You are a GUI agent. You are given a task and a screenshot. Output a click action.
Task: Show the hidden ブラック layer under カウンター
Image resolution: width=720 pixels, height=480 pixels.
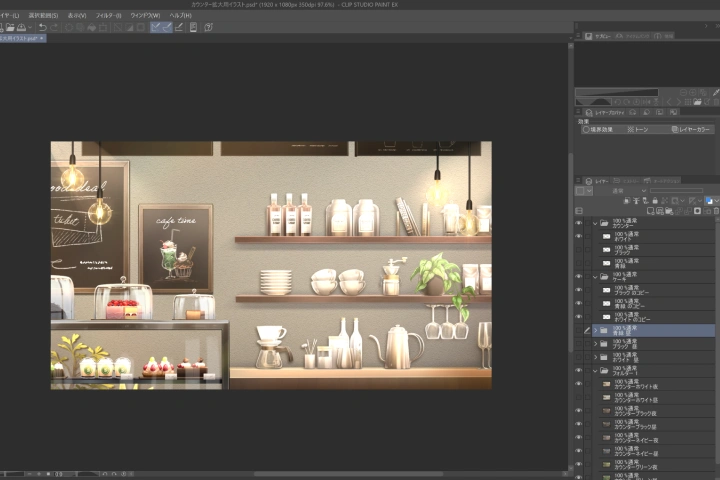coord(579,249)
